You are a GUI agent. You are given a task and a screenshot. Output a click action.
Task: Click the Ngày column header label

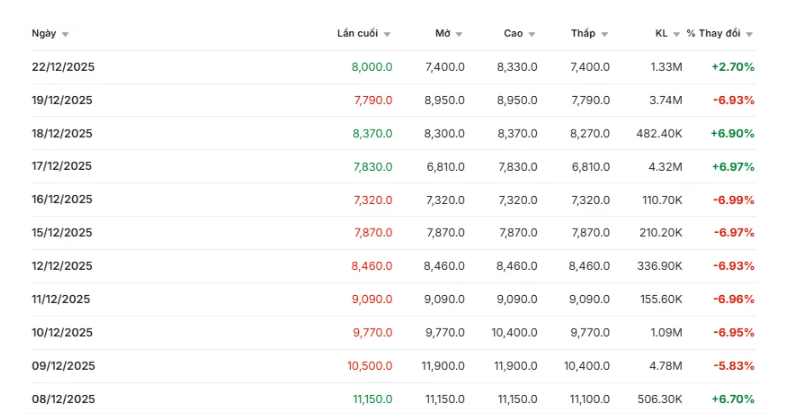43,34
